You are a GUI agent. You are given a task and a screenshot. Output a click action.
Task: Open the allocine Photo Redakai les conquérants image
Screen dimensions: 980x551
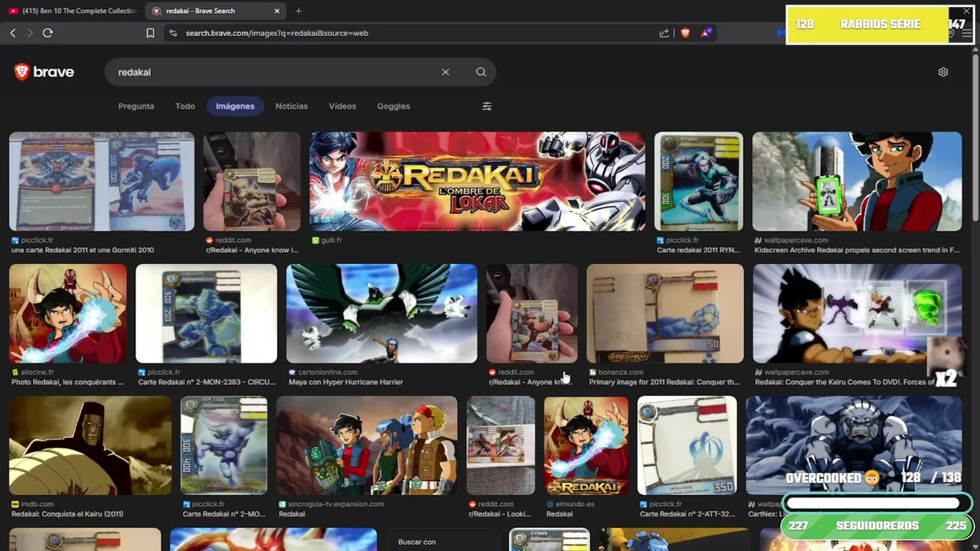tap(68, 314)
